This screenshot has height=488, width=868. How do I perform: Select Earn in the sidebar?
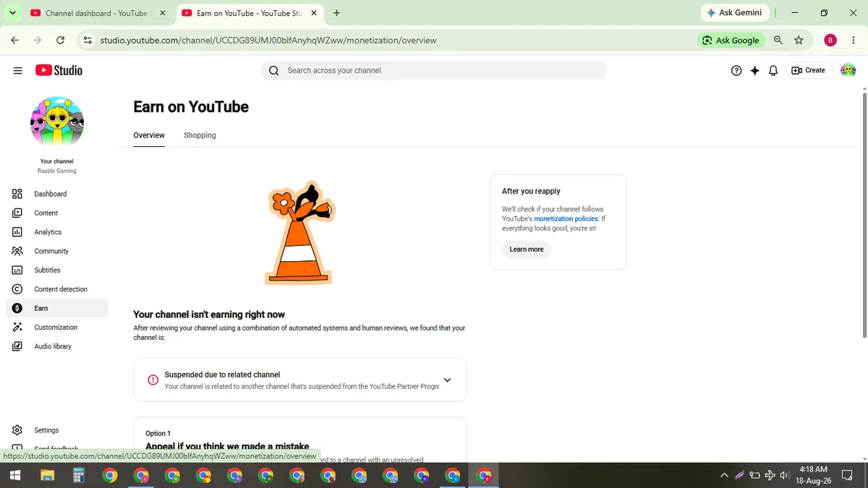click(56, 308)
